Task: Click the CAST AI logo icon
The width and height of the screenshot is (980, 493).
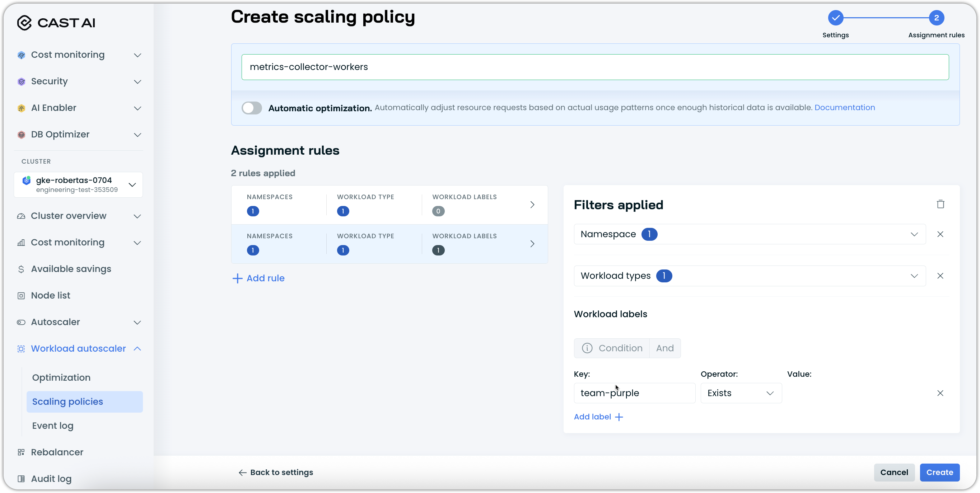Action: (x=24, y=23)
